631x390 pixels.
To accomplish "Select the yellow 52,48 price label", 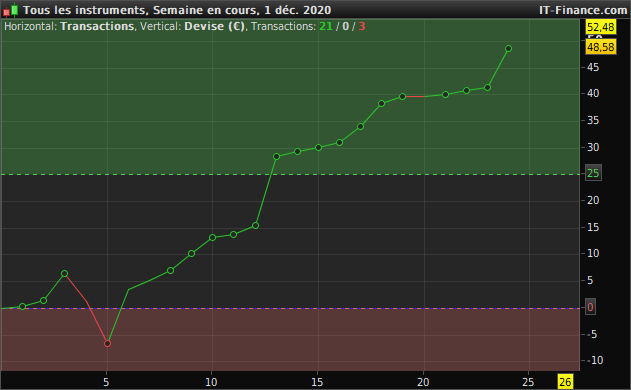I will tap(600, 27).
